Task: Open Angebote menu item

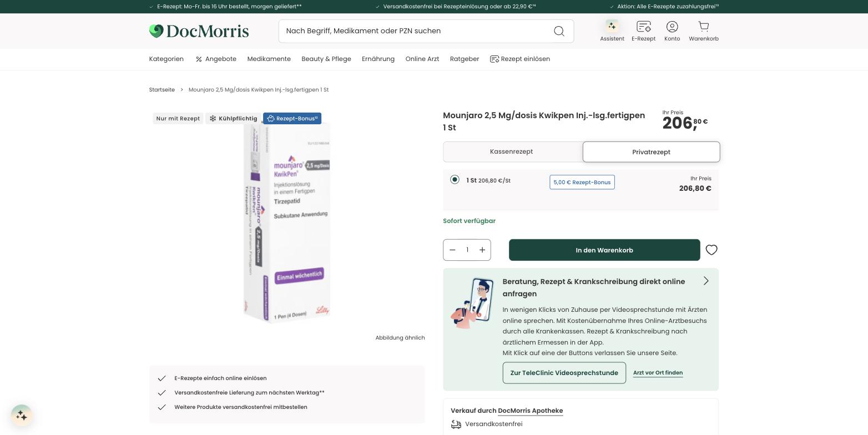Action: coord(216,59)
